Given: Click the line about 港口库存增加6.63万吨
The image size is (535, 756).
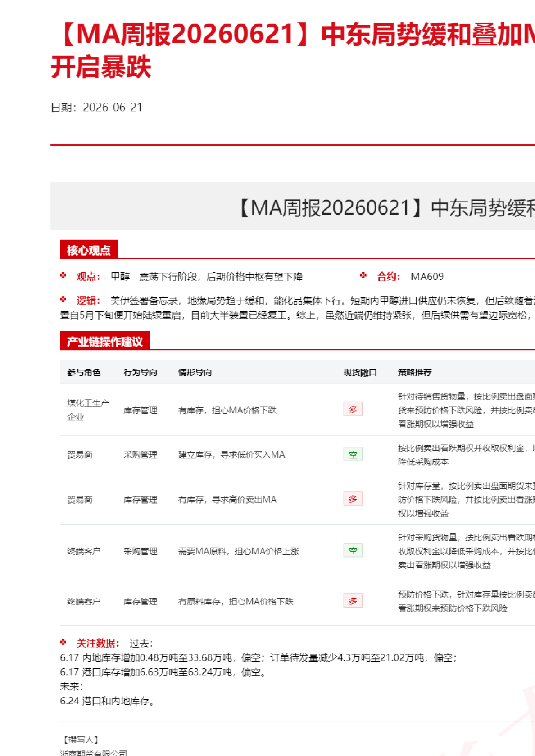Looking at the screenshot, I should pos(163,672).
